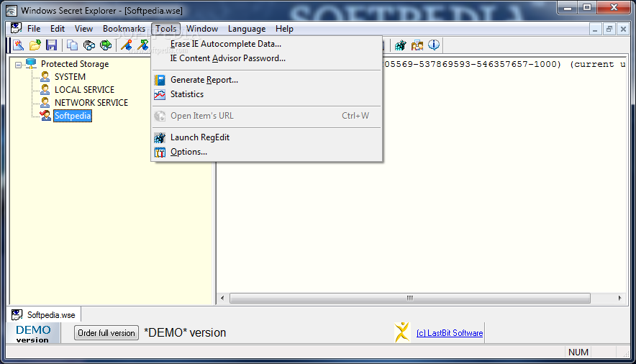Click the scrollbar right arrow
The image size is (636, 364).
(619, 298)
